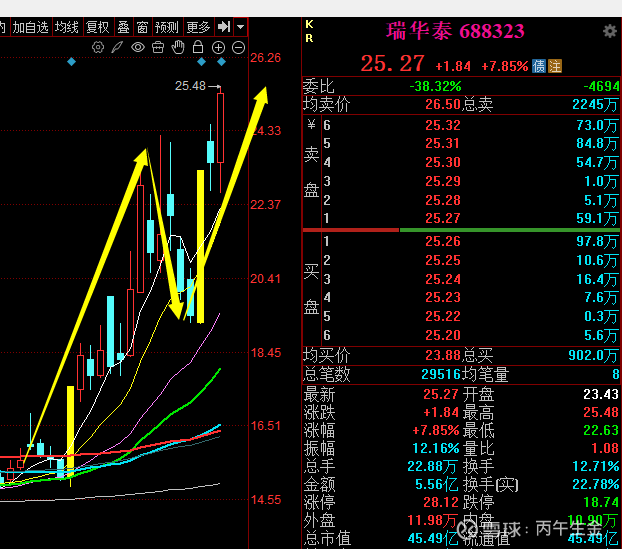Click 跌停 price 18.74
Screen dimensions: 622x549
[x=601, y=502]
